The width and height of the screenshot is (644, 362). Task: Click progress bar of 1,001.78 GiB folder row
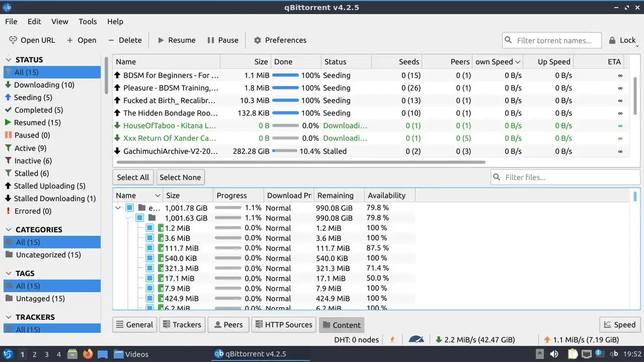[228, 208]
